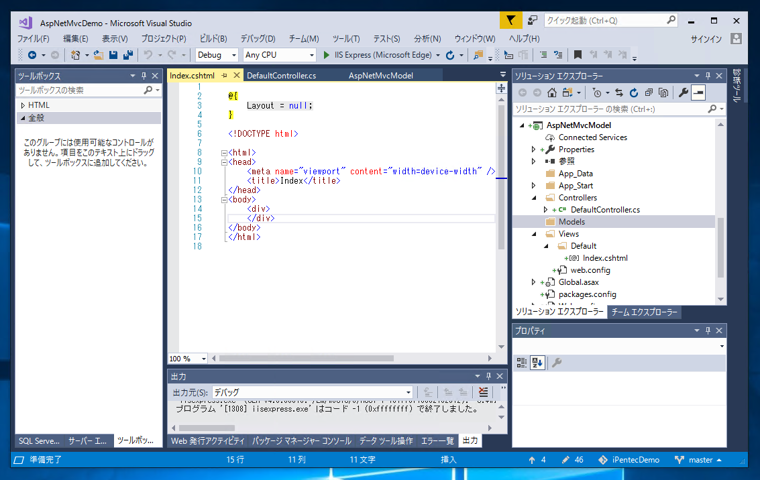
Task: Click the Save All toolbar icon
Action: pyautogui.click(x=128, y=55)
